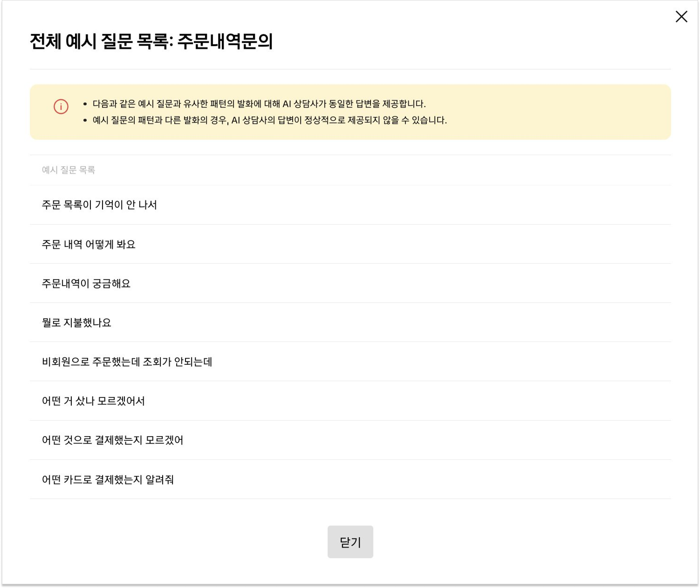Select 어떤 것으로 결제했는지 모르겠어 question
The width and height of the screenshot is (700, 588).
(x=112, y=440)
